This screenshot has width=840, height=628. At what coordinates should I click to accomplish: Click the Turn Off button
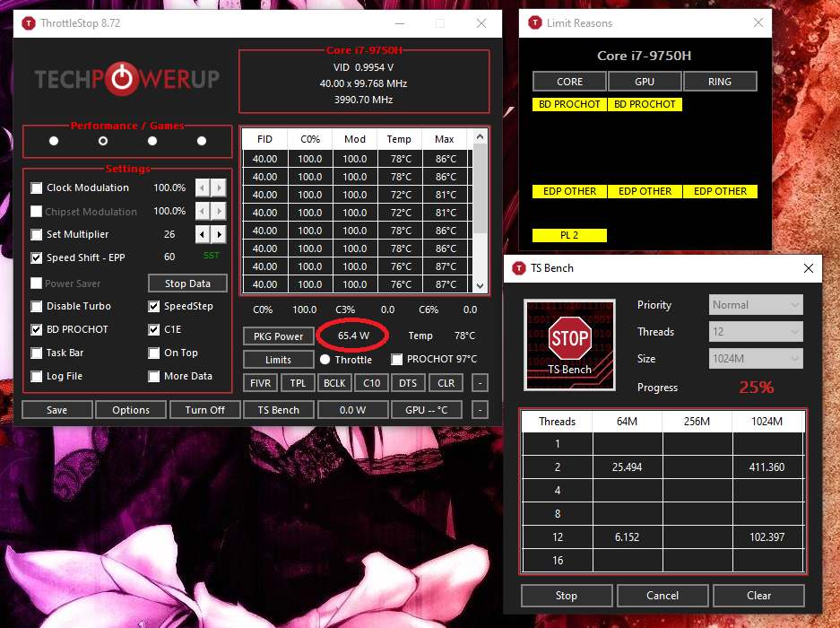point(204,410)
